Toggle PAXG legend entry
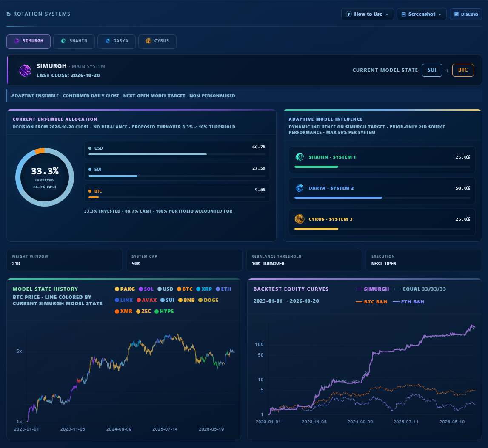Screen dimensions: 488x448 point(125,289)
